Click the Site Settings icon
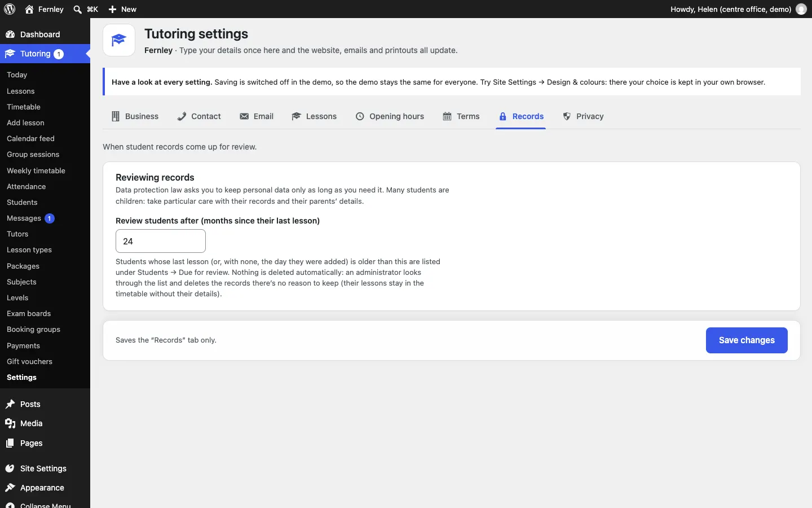This screenshot has width=812, height=508. tap(10, 468)
